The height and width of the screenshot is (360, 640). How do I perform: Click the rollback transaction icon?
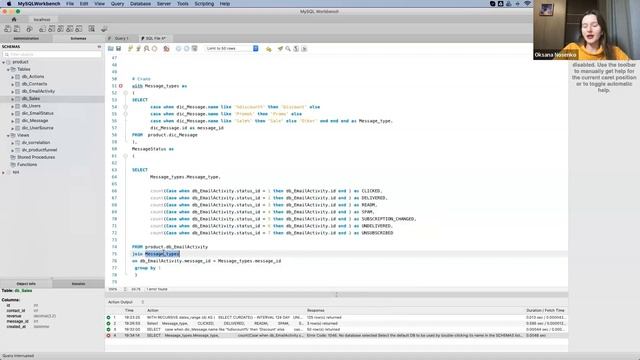(x=187, y=49)
